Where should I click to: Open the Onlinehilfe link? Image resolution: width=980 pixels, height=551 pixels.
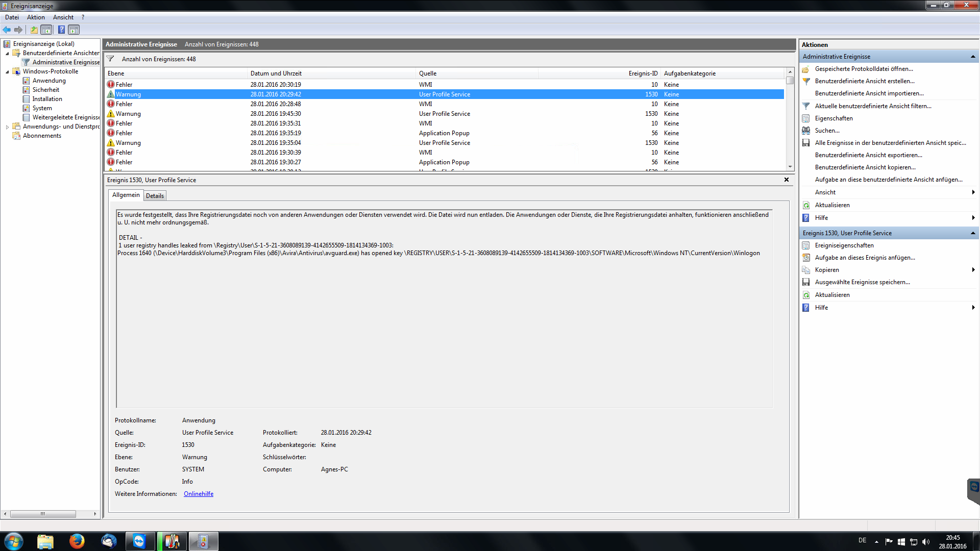point(199,494)
